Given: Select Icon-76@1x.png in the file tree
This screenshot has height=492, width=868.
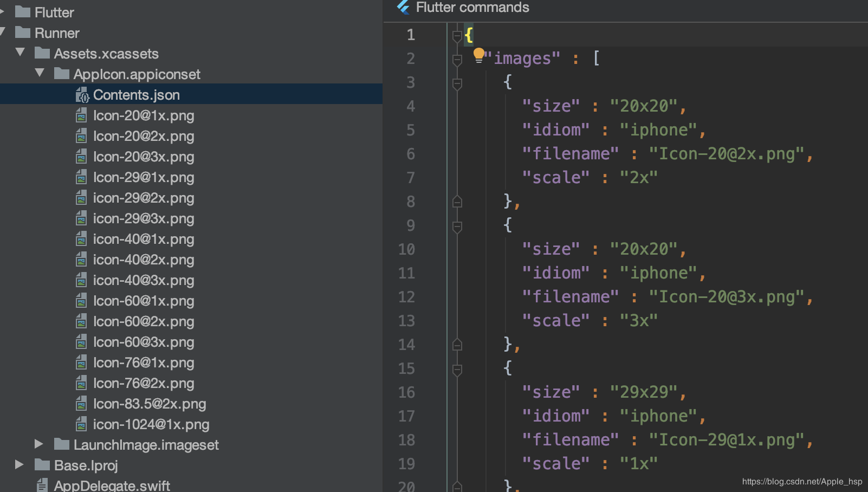Looking at the screenshot, I should tap(144, 362).
